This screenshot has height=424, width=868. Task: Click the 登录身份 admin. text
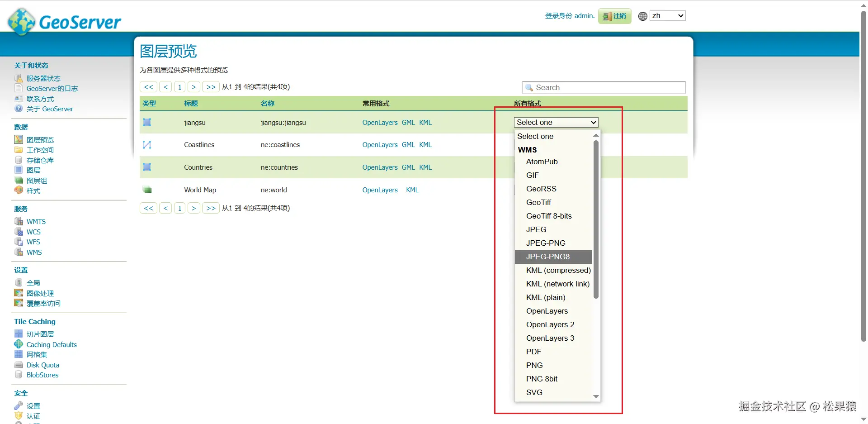point(570,16)
